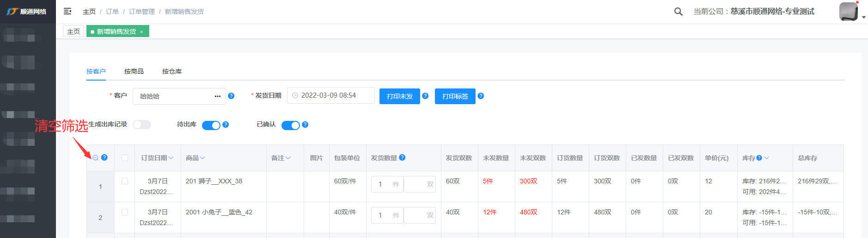
Task: Expand the 订货日期 column filter
Action: click(x=171, y=158)
